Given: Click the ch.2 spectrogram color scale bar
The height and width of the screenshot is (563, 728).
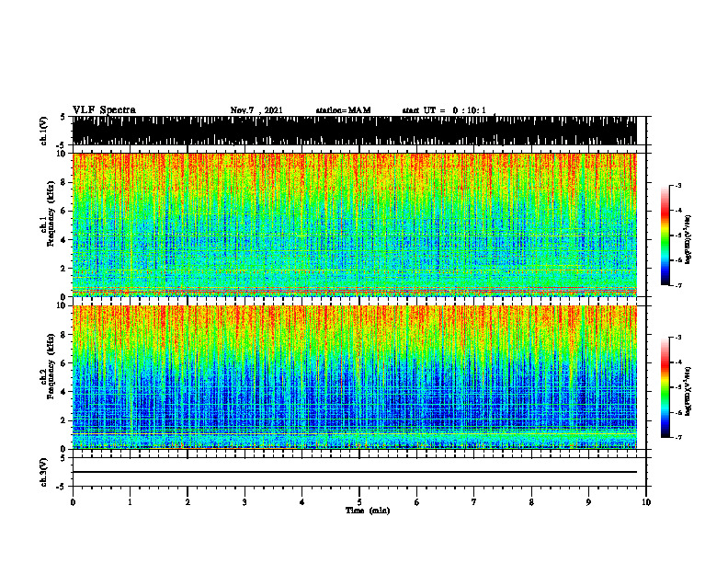Looking at the screenshot, I should point(665,387).
